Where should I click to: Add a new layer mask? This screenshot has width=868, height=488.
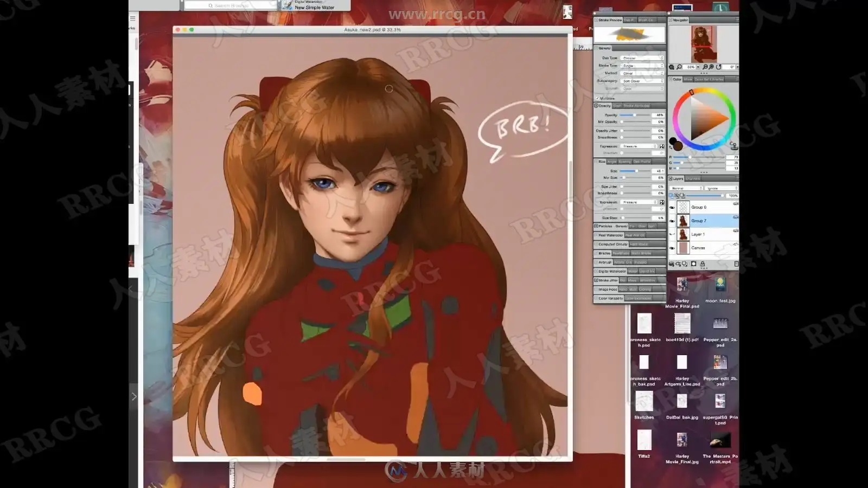[693, 264]
